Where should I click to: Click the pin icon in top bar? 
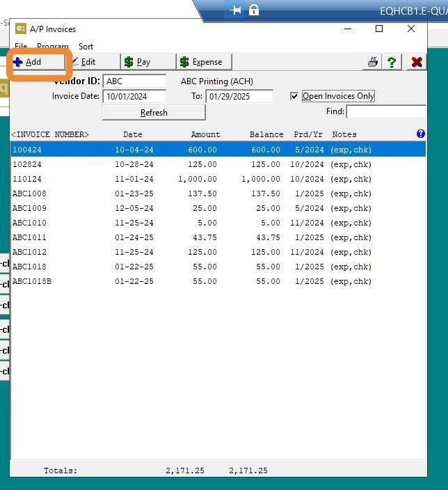tap(235, 10)
